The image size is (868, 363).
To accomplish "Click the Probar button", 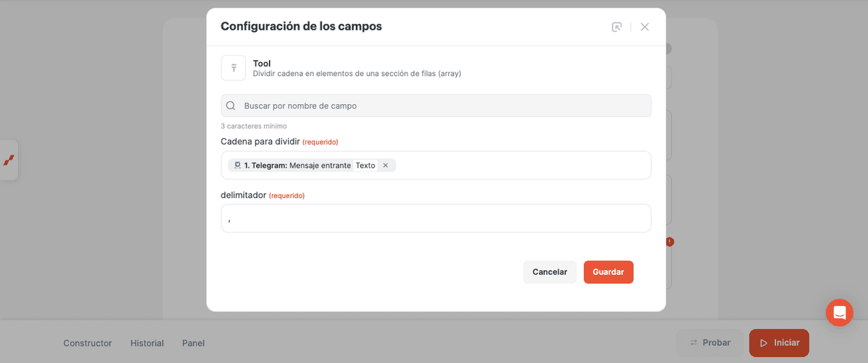I will (x=710, y=343).
